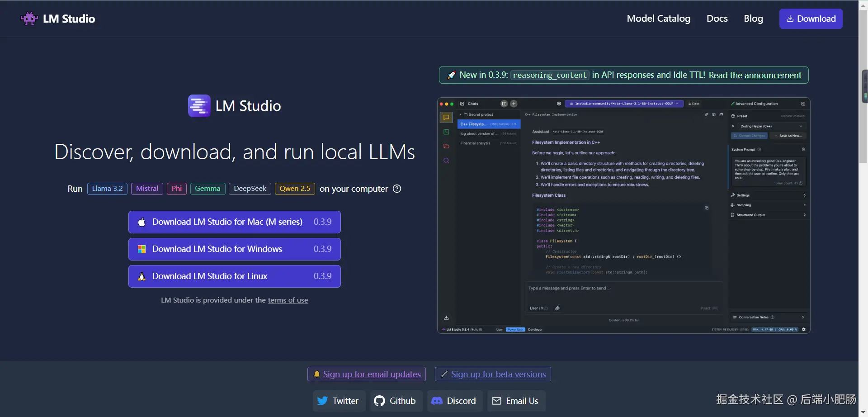The height and width of the screenshot is (417, 868).
Task: Click the gear icon beside the model selector
Action: [559, 104]
